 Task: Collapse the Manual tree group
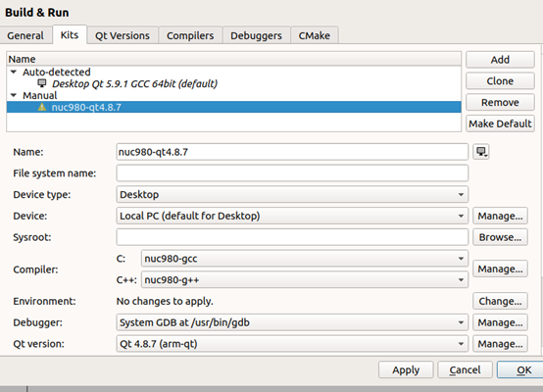coord(14,95)
